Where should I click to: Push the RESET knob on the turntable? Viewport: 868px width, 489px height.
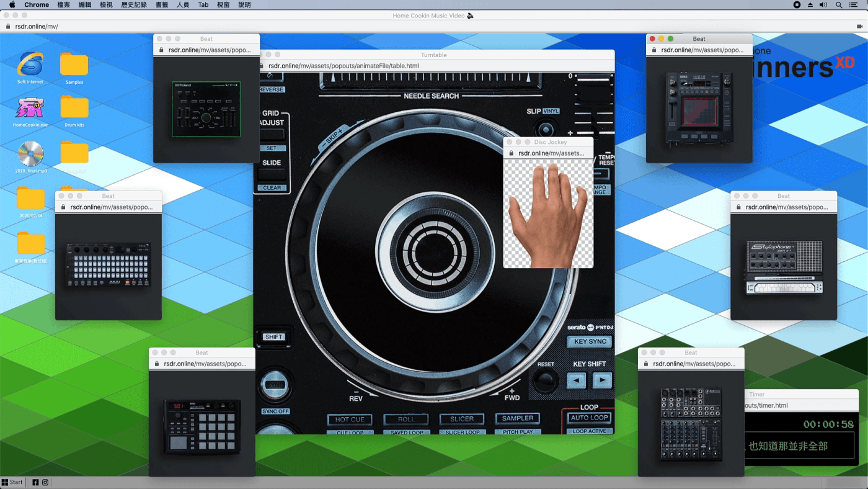(546, 380)
